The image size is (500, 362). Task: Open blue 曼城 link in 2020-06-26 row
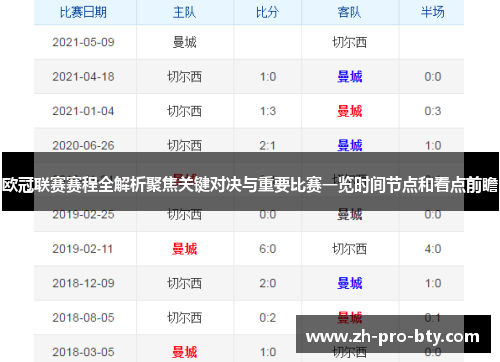(x=349, y=146)
